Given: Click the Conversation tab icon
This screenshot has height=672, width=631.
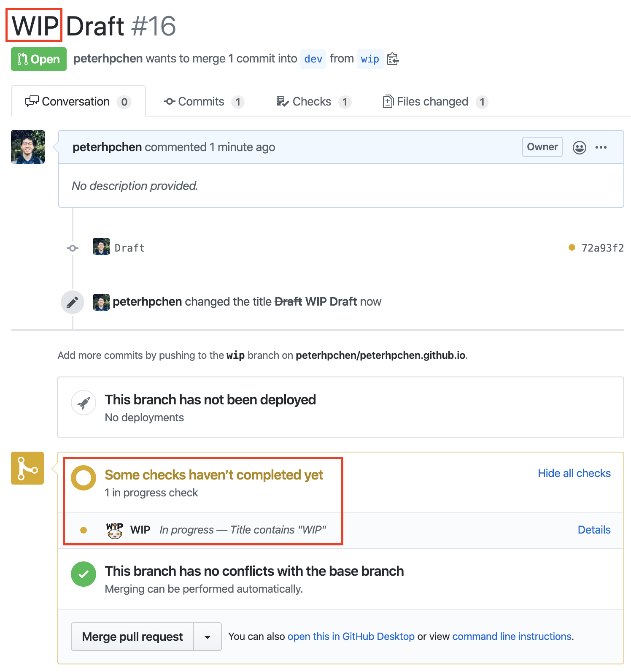Looking at the screenshot, I should point(32,101).
